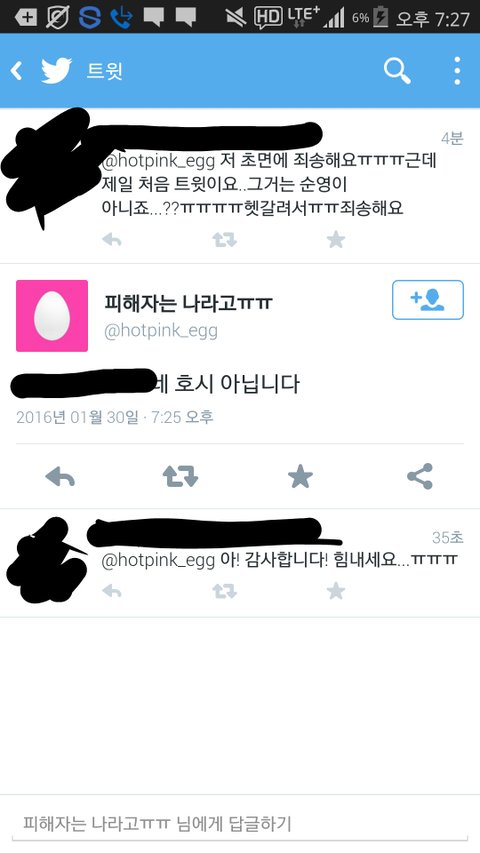Favorite the 감사합니다 힘내세요 reply
This screenshot has width=480, height=853.
pyautogui.click(x=336, y=591)
